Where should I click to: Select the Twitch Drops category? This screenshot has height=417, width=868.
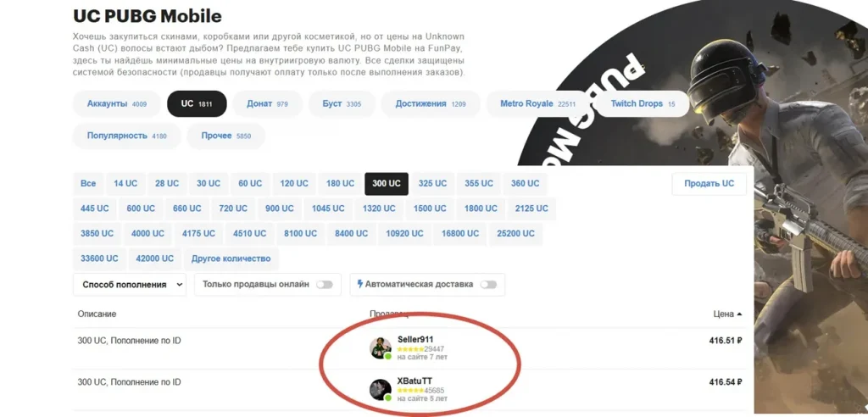(x=643, y=104)
